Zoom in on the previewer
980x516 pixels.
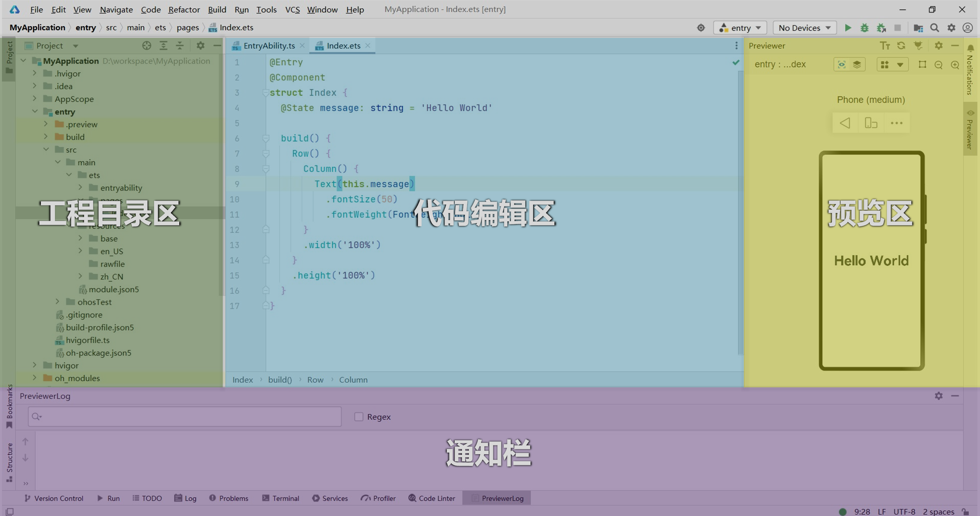955,65
